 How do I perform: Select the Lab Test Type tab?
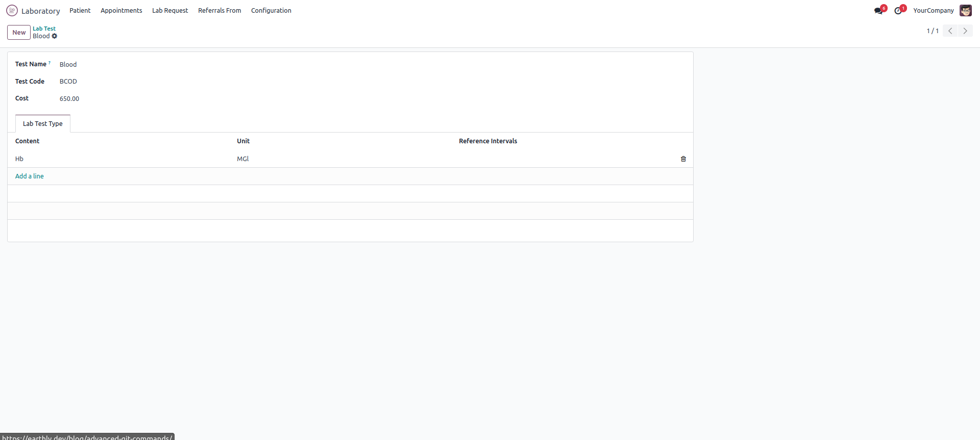(43, 124)
